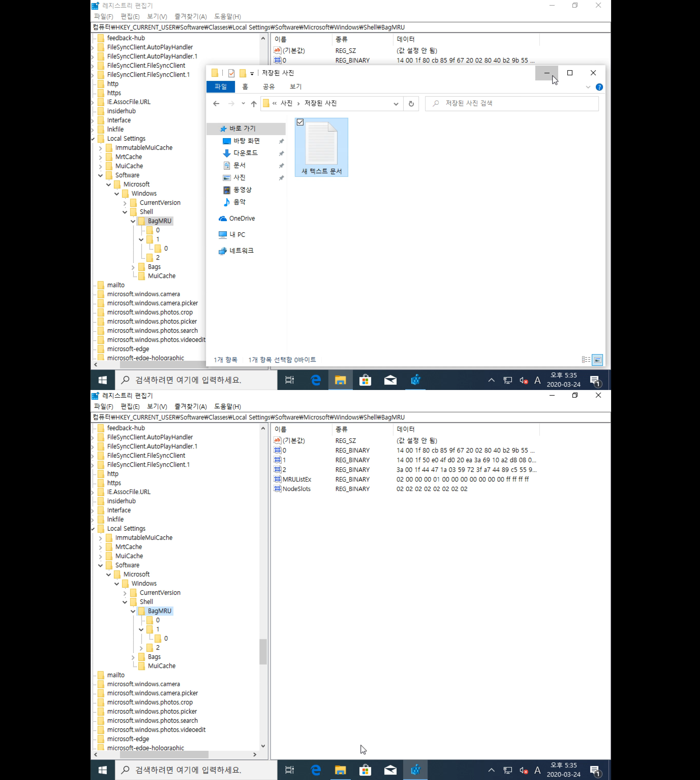The width and height of the screenshot is (700, 780).
Task: Click the Explorer refresh button
Action: pyautogui.click(x=411, y=104)
